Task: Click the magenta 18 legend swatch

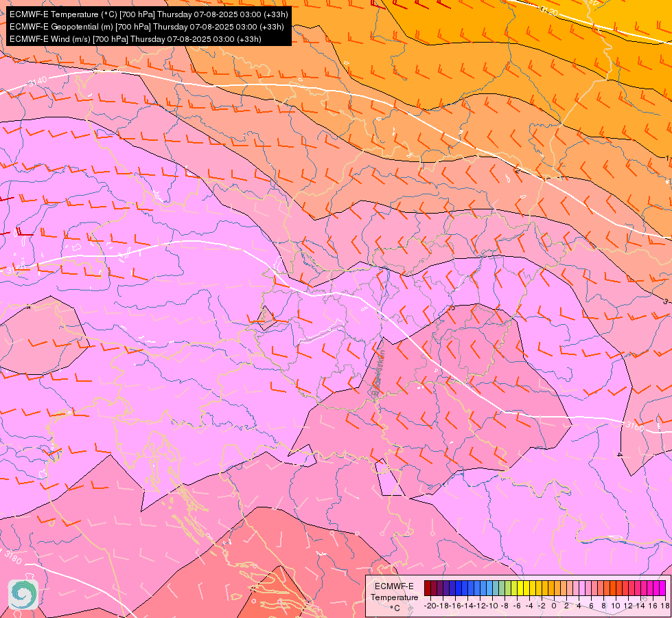Action: (x=662, y=588)
